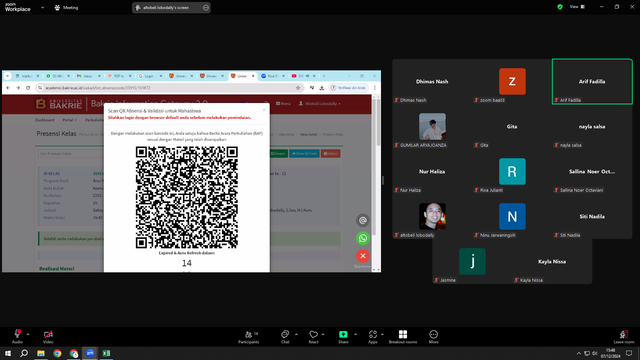Open the More options menu
This screenshot has width=640, height=360.
[x=433, y=336]
